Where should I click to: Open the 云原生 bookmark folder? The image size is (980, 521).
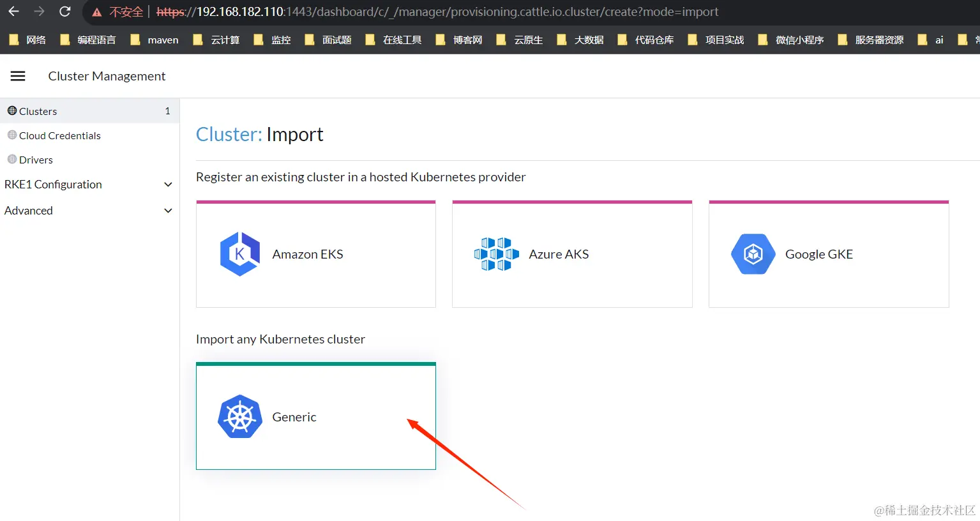point(519,40)
